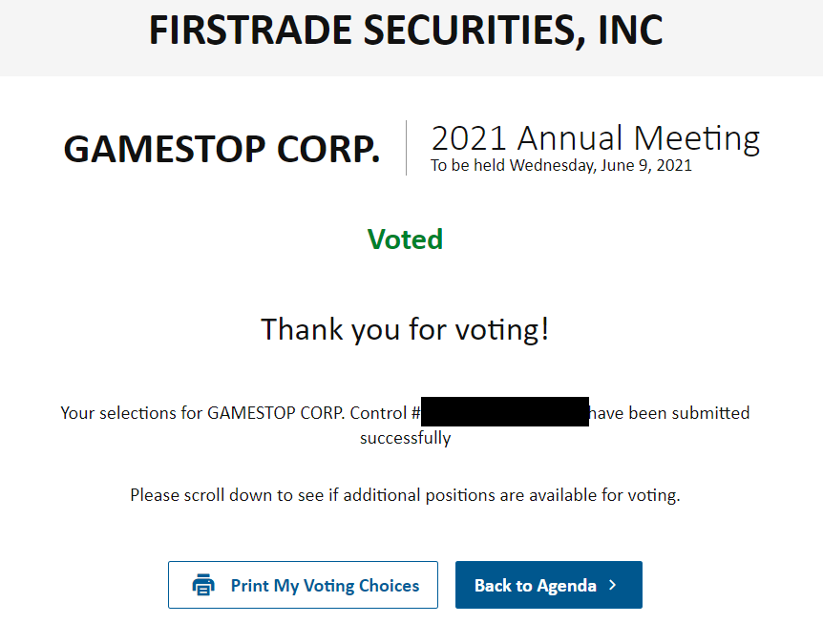This screenshot has height=644, width=823.
Task: Click the green Voted status label
Action: click(405, 239)
